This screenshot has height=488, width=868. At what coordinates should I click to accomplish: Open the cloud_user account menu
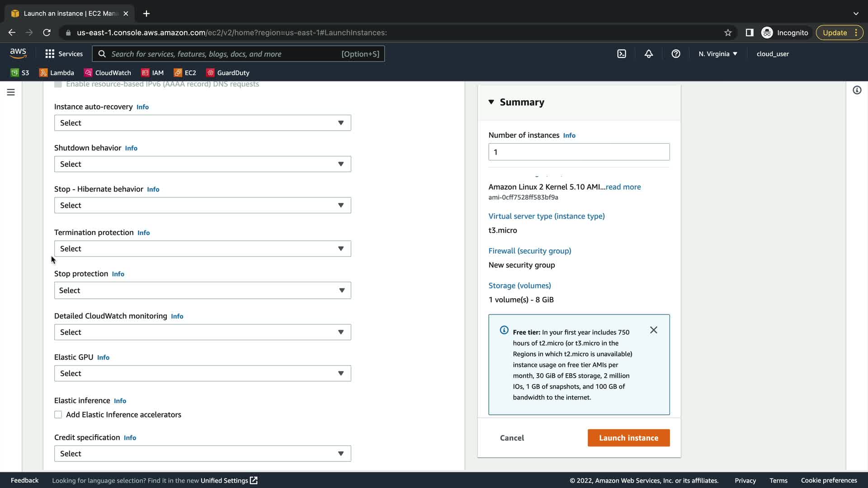coord(773,54)
